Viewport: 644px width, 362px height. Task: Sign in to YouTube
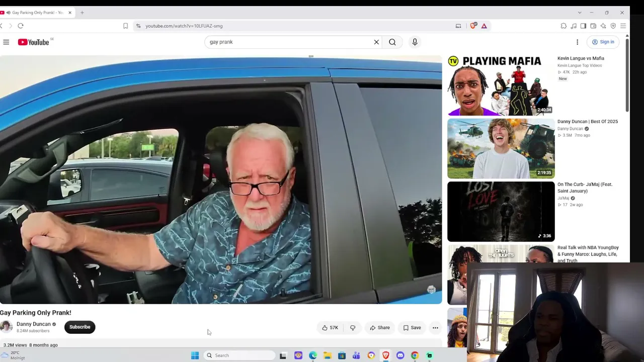pos(603,42)
